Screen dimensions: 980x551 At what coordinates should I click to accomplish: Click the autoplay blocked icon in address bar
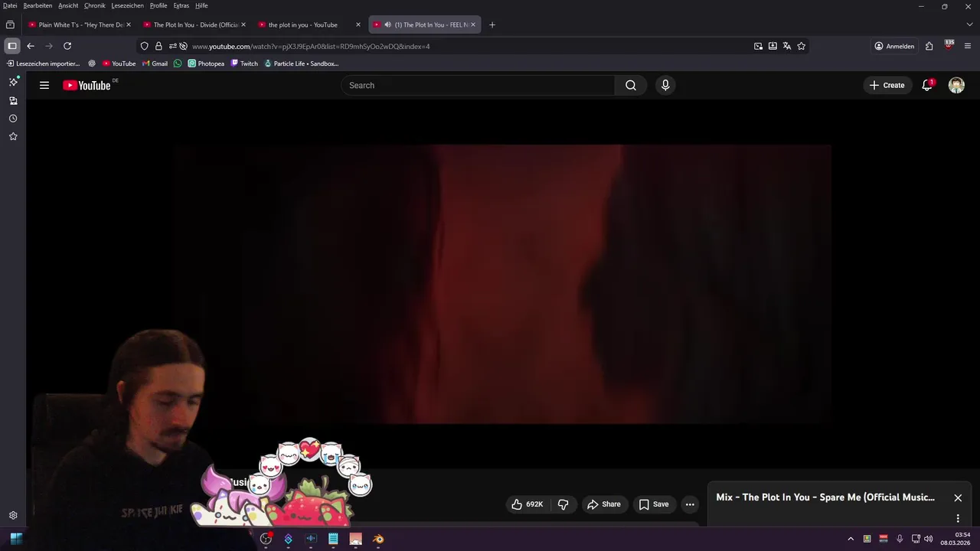(x=183, y=46)
